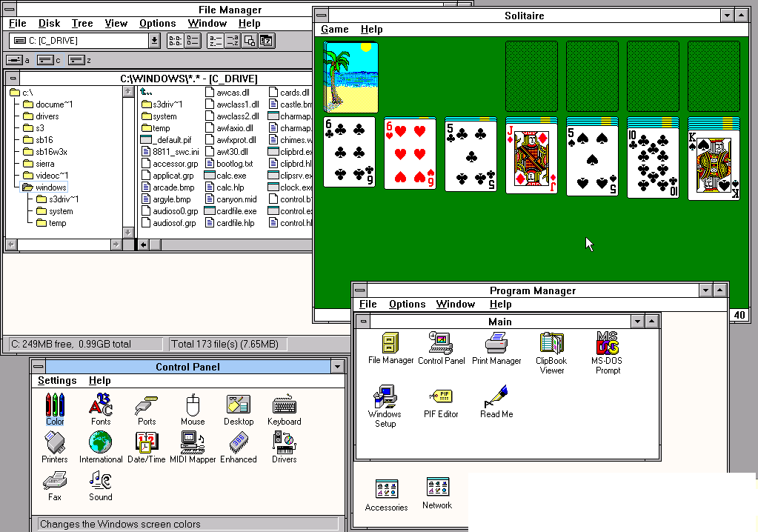Select the c:\ root folder in tree
758x532 pixels.
tap(21, 93)
